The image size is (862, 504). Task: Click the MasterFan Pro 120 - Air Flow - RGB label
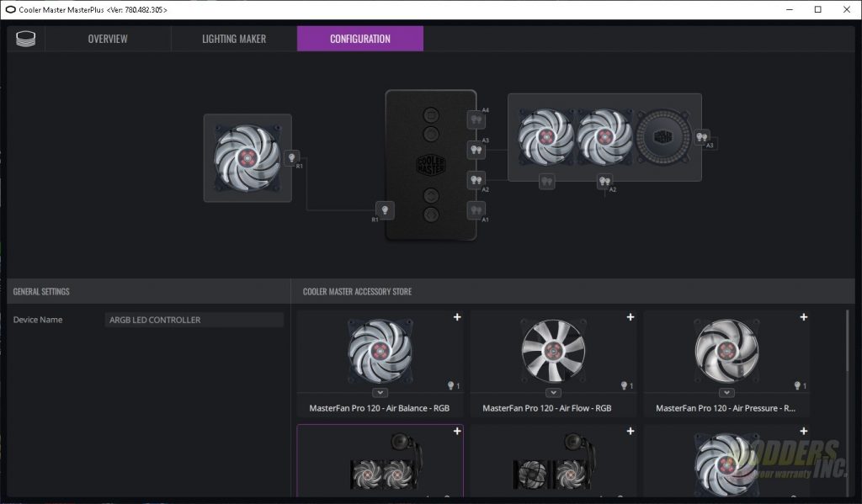point(547,408)
